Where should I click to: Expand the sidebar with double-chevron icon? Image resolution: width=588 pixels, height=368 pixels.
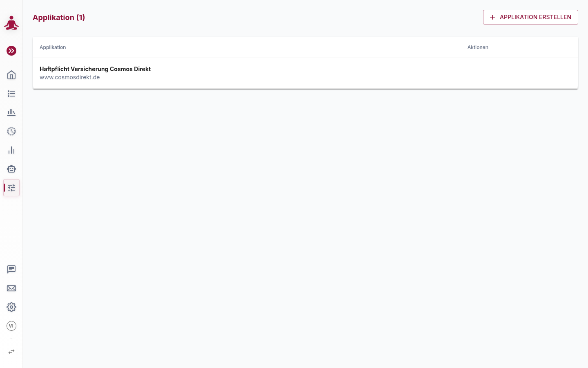click(11, 51)
